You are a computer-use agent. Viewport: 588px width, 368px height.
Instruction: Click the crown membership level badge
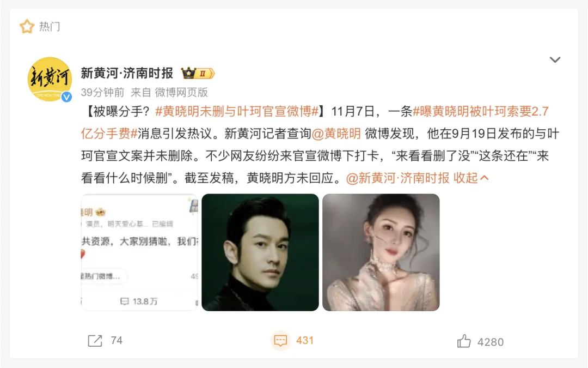pyautogui.click(x=198, y=73)
